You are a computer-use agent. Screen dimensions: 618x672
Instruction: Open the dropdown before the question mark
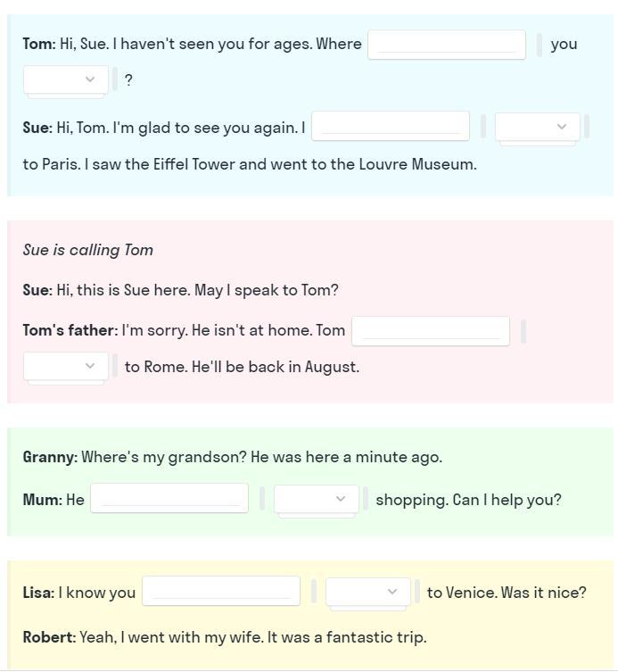[x=67, y=80]
